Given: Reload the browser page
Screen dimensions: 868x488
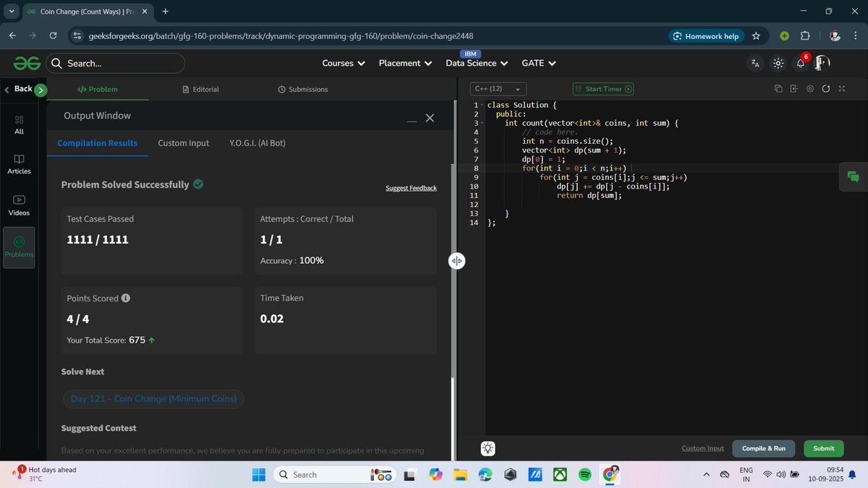Looking at the screenshot, I should (x=53, y=35).
